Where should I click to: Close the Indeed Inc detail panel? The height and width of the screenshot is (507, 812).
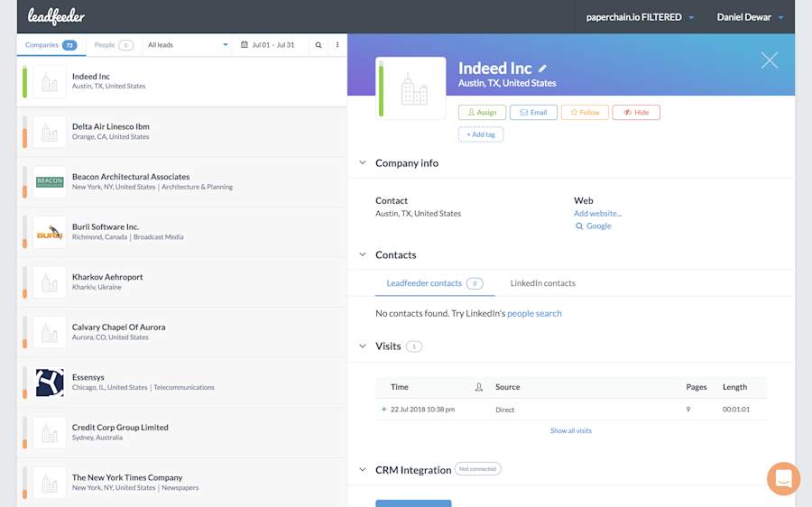[x=769, y=60]
